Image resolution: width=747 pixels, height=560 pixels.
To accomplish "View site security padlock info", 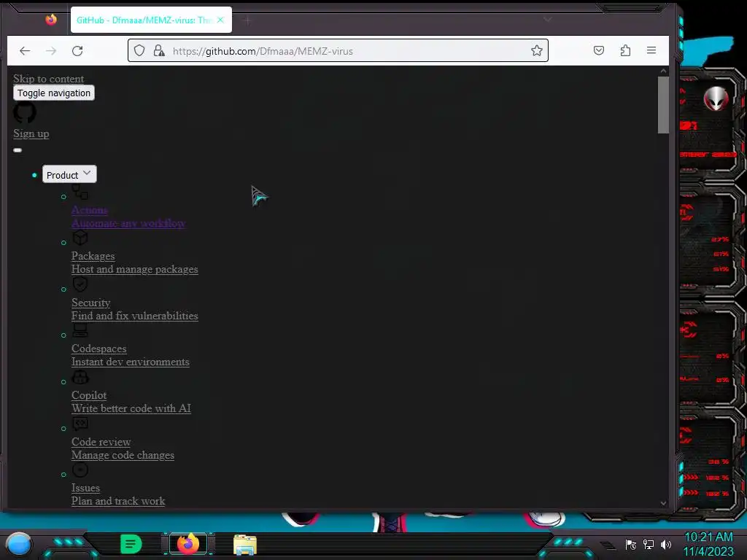I will 159,50.
